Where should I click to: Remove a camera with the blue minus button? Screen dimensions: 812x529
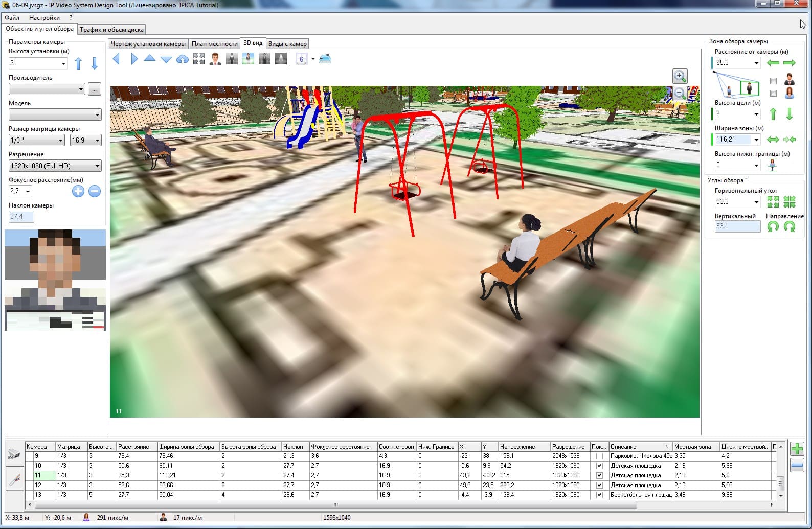coord(797,466)
